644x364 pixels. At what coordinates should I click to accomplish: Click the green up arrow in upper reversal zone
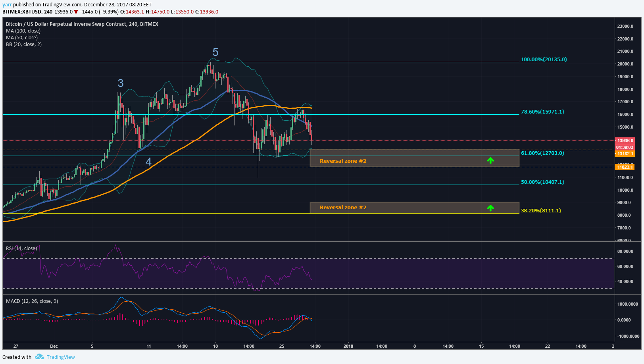click(490, 160)
